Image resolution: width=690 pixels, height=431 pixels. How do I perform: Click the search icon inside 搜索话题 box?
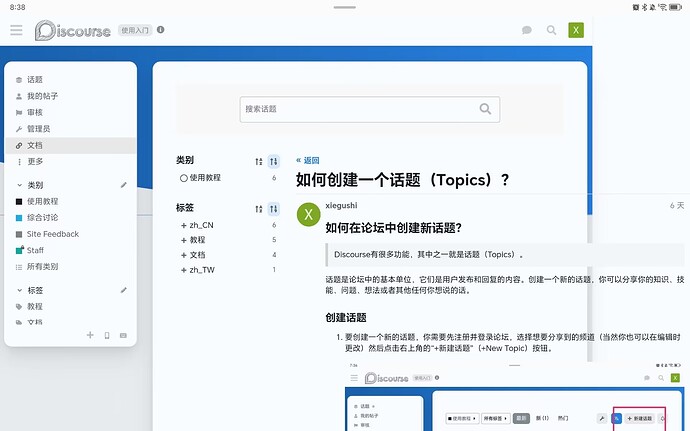coord(485,109)
